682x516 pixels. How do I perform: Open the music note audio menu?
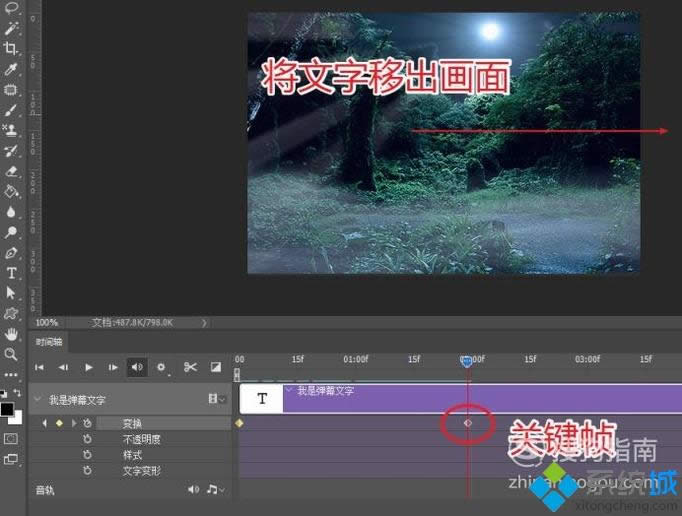click(x=216, y=490)
